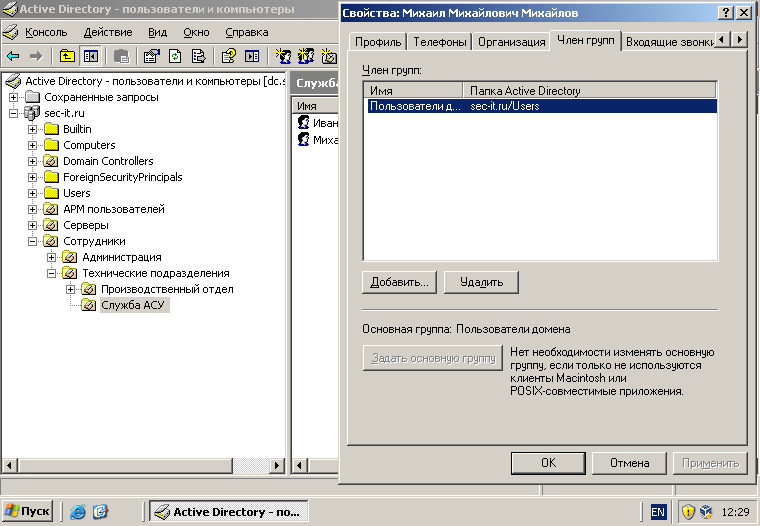Open the Окно menu
This screenshot has height=526, width=760.
196,32
